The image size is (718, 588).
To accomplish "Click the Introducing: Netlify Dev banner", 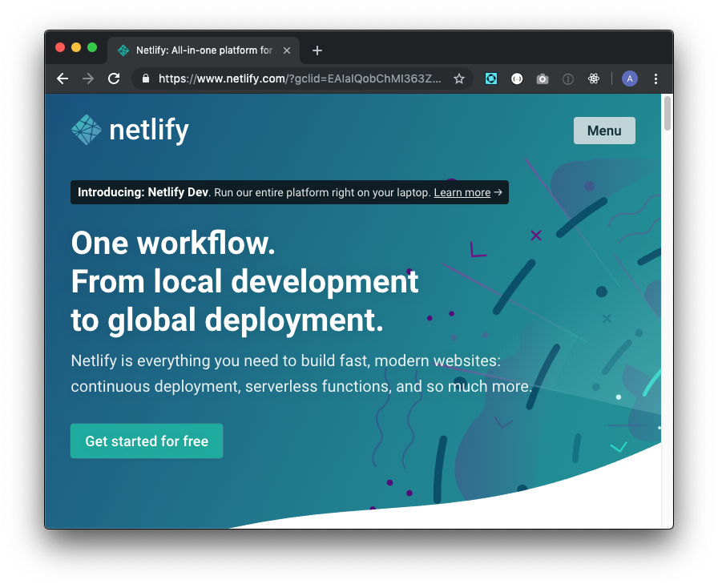I will coord(289,192).
